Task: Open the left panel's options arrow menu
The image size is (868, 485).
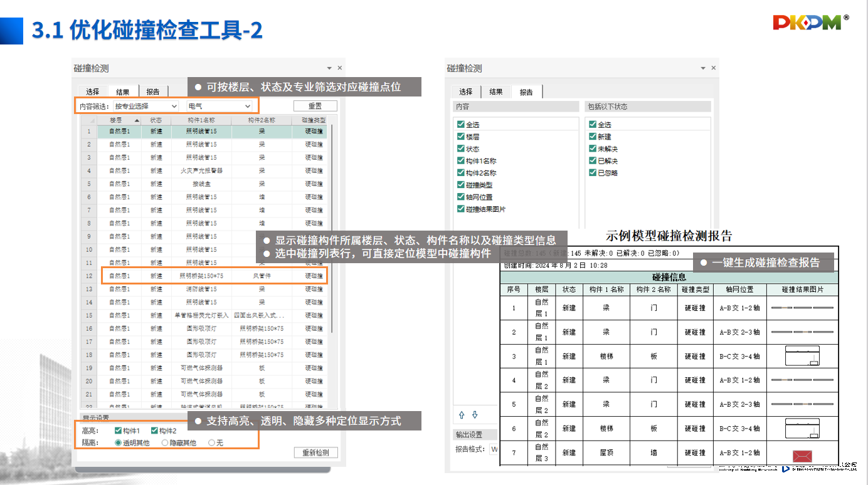Action: [x=329, y=68]
